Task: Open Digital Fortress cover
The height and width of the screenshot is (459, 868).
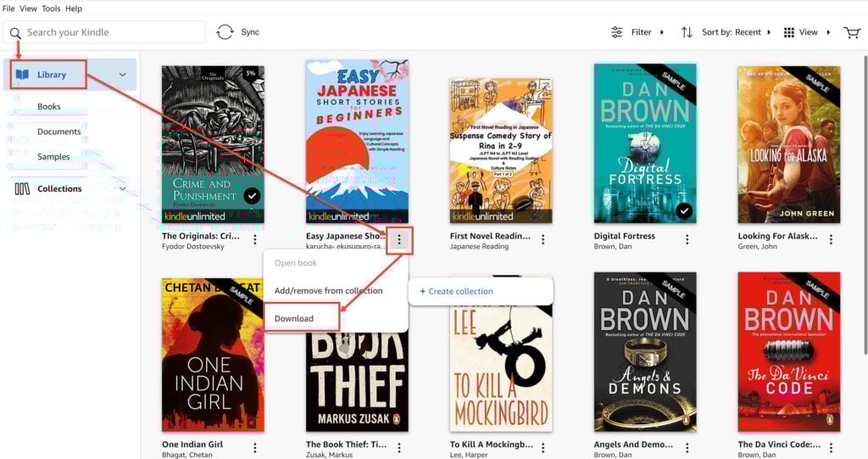Action: [x=645, y=143]
